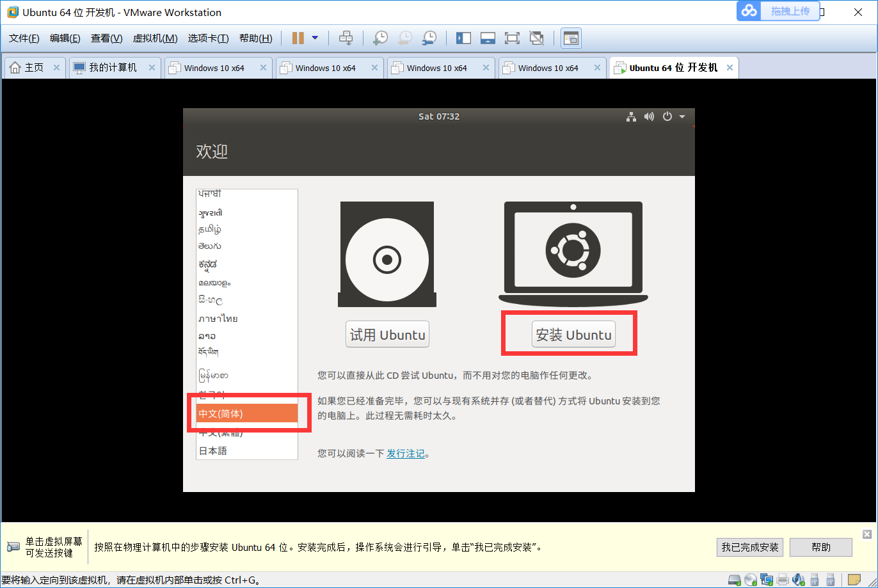Click the 试用 Ubuntu button
The height and width of the screenshot is (588, 878).
tap(387, 335)
